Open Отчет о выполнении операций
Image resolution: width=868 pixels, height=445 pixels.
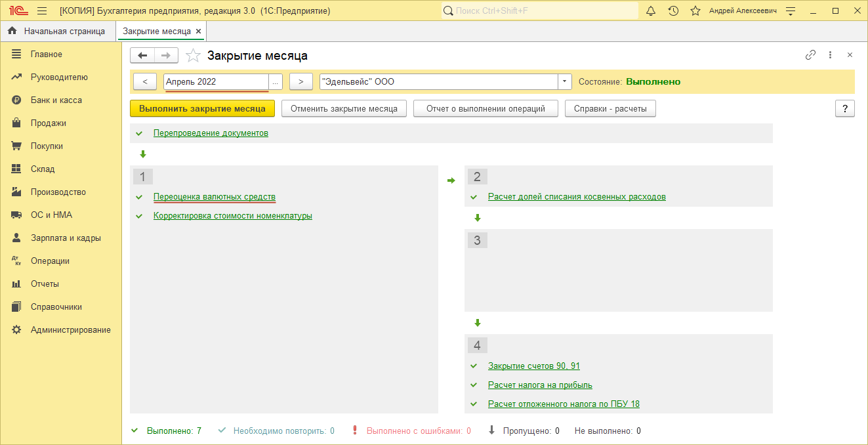(486, 108)
